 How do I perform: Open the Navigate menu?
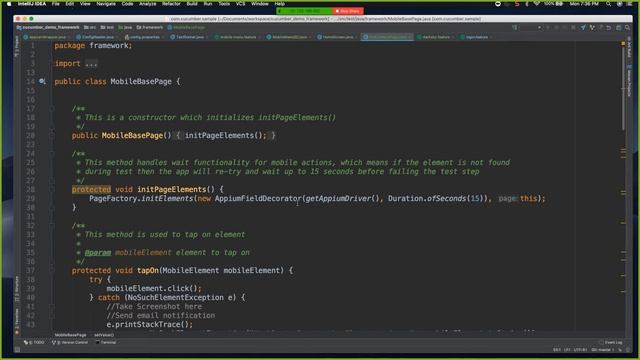pyautogui.click(x=106, y=4)
